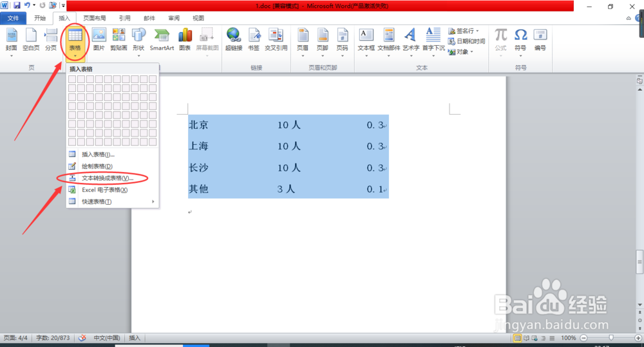Screen dimensions: 644x347
Task: Apply a drop cap (首字下沉)
Action: pos(433,41)
